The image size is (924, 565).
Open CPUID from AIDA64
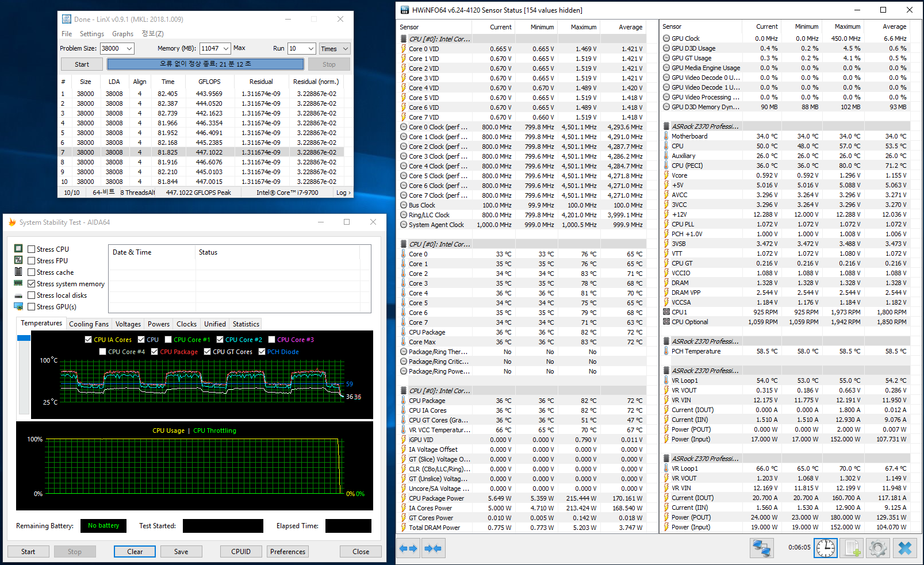coord(241,552)
